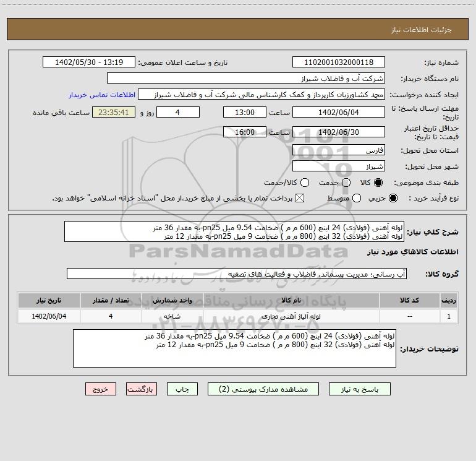Click the announcement date field 1402/05/30 - 13:19
The image size is (476, 461).
pos(89,62)
